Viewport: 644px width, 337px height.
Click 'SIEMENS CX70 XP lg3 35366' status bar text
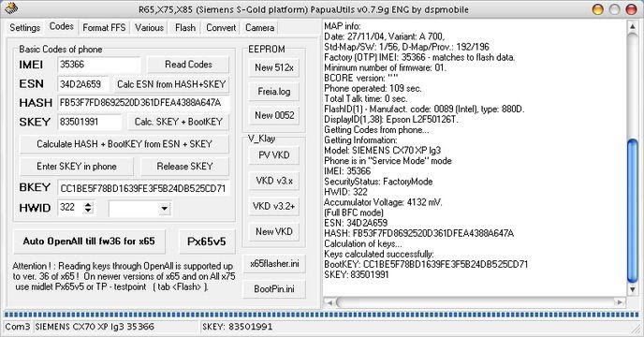tap(95, 327)
